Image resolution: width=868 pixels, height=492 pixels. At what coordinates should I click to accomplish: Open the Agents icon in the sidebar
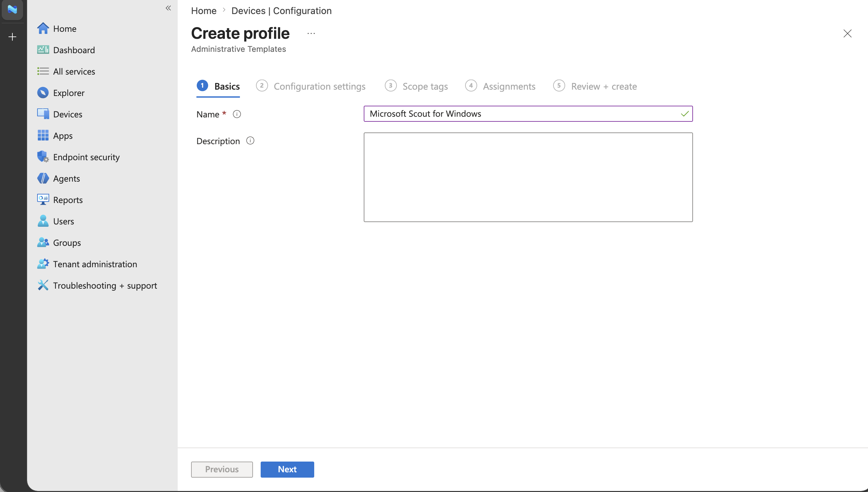(43, 178)
